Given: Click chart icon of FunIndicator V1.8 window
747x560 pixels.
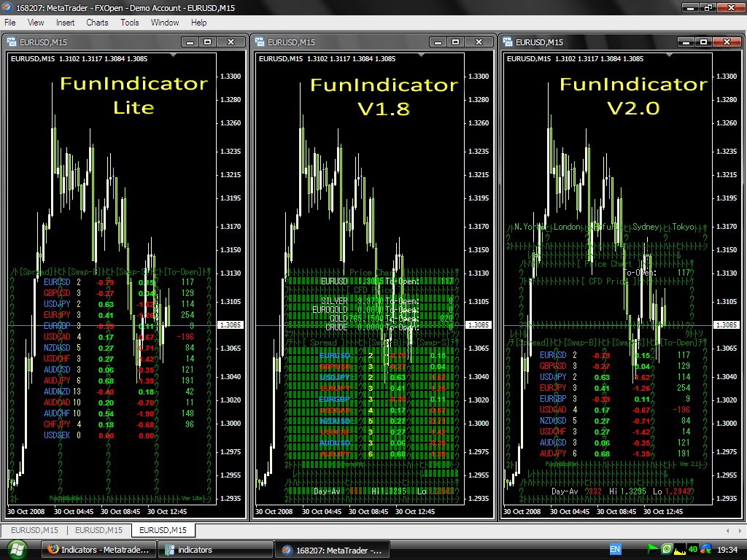Looking at the screenshot, I should click(260, 42).
